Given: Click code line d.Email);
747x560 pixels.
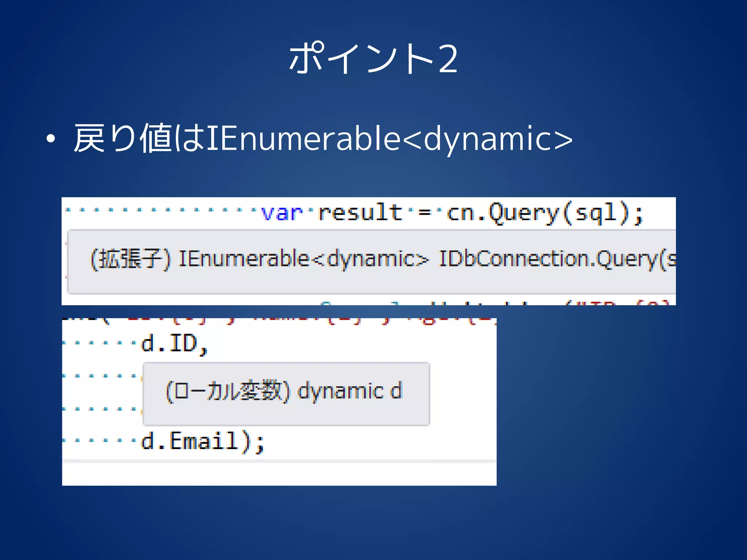Looking at the screenshot, I should coord(202,442).
